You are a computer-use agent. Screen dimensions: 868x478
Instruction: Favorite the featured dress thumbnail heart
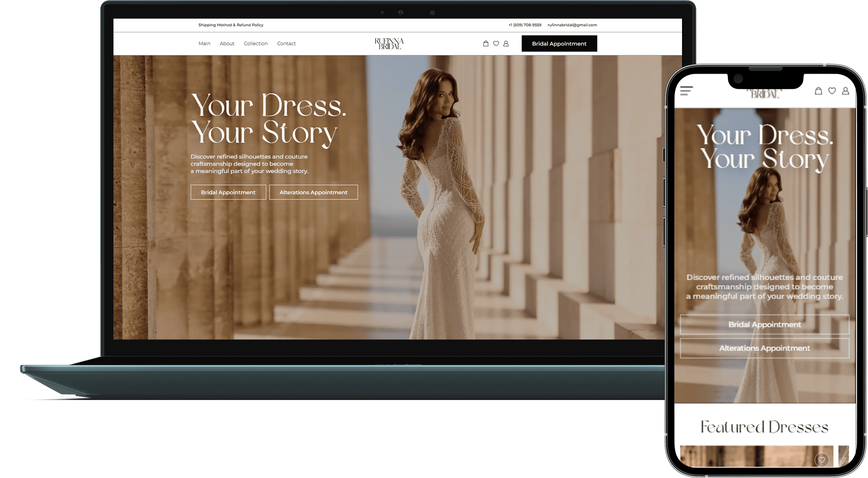822,459
